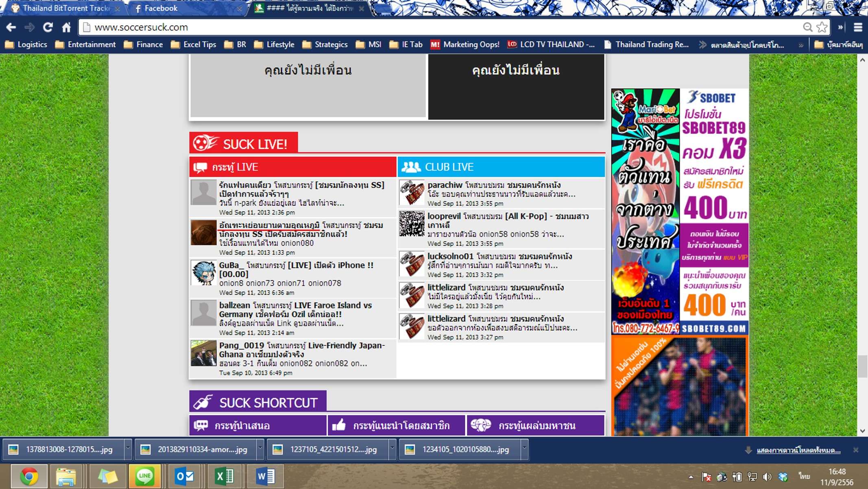Expand dropdown for 2013829110334-amor download
The height and width of the screenshot is (489, 868).
pyautogui.click(x=260, y=449)
